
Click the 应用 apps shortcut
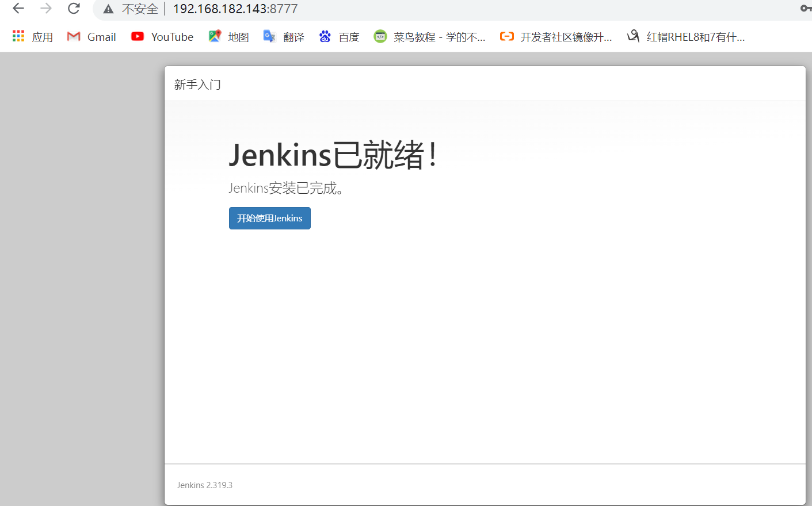coord(32,36)
